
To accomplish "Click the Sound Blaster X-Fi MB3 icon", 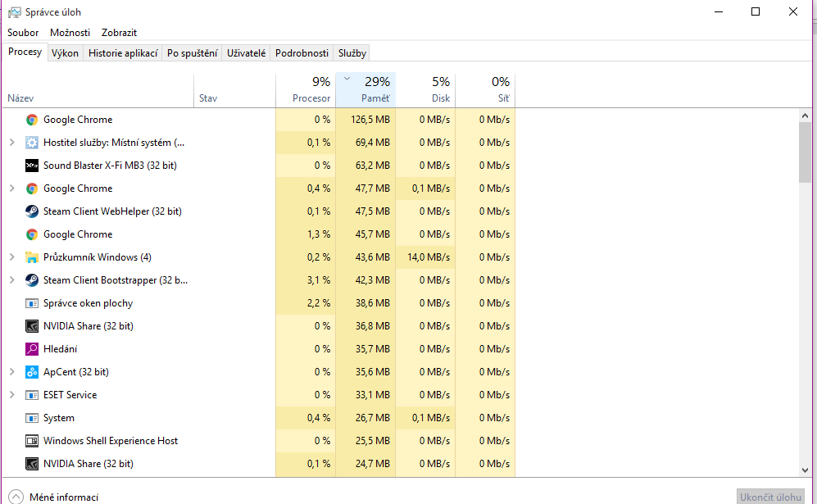I will pyautogui.click(x=32, y=166).
